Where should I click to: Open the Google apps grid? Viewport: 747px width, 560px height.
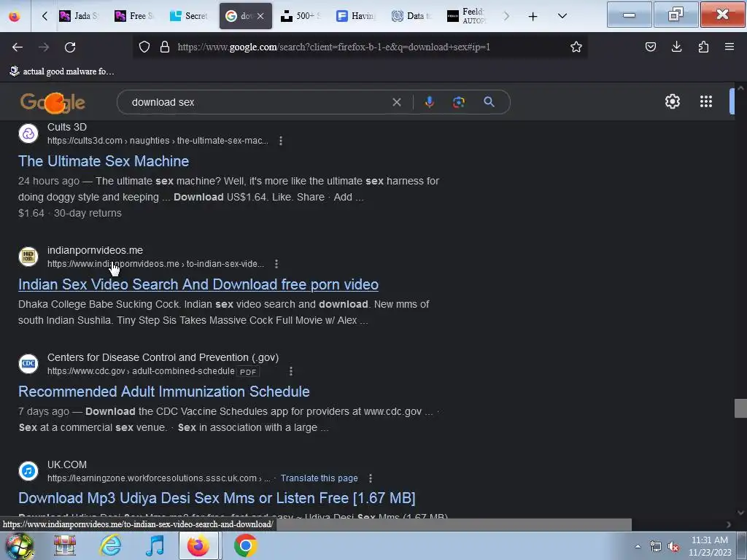706,101
